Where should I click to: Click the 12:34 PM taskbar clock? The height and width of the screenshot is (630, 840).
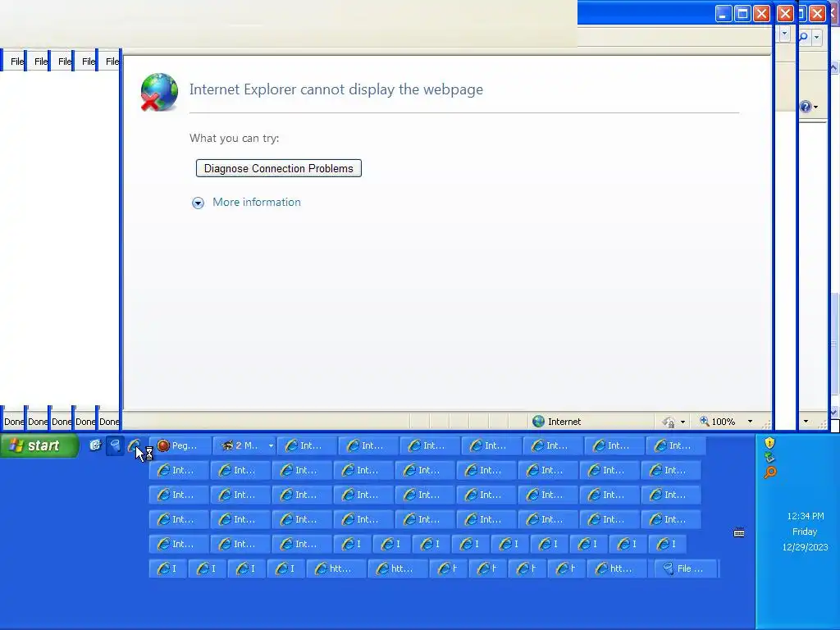(806, 517)
